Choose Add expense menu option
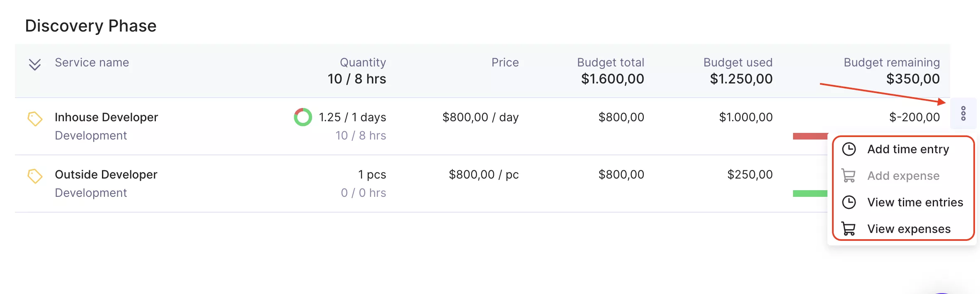The width and height of the screenshot is (980, 294). tap(903, 176)
